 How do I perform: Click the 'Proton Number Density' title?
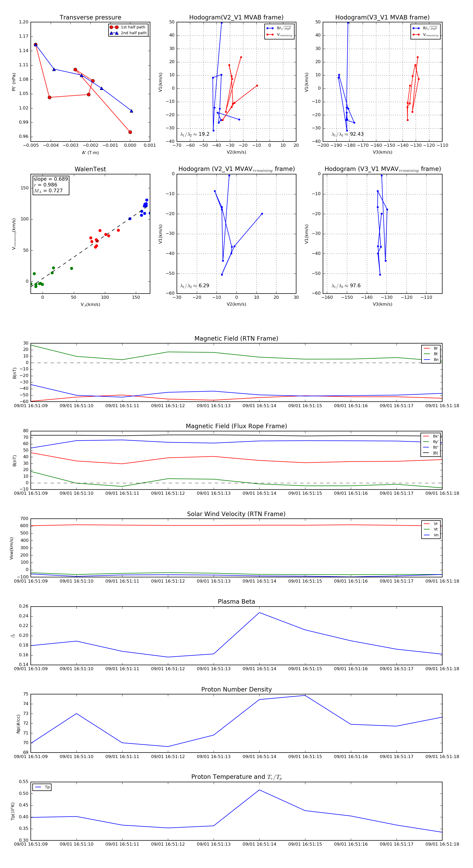point(236,689)
